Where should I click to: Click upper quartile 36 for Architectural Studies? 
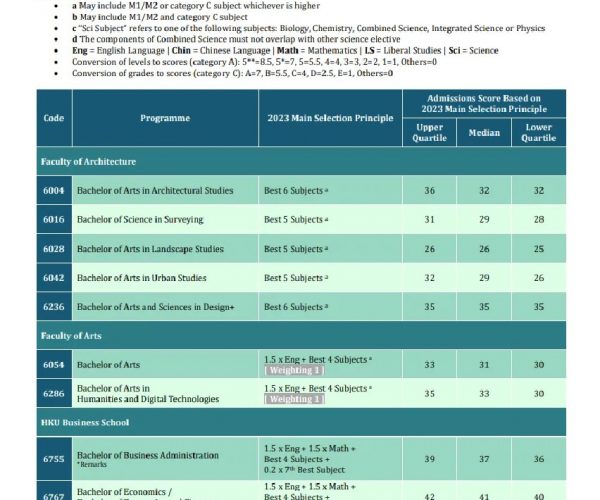(429, 190)
